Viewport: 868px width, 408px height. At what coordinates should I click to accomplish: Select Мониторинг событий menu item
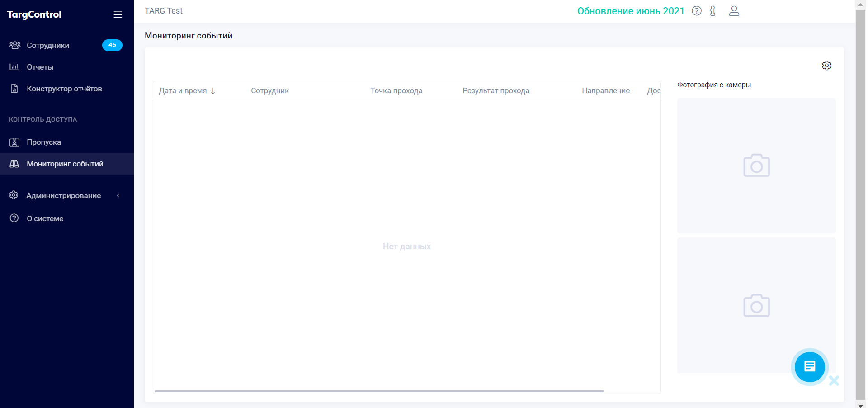tap(67, 164)
